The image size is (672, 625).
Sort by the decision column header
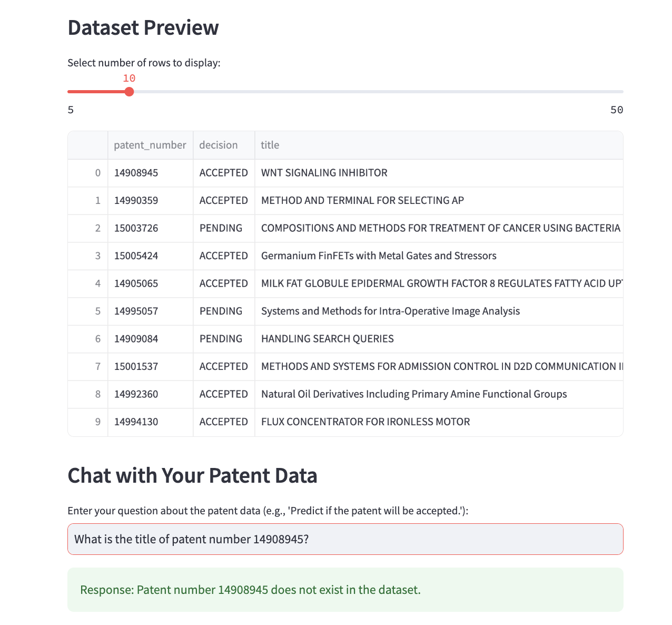pyautogui.click(x=224, y=145)
